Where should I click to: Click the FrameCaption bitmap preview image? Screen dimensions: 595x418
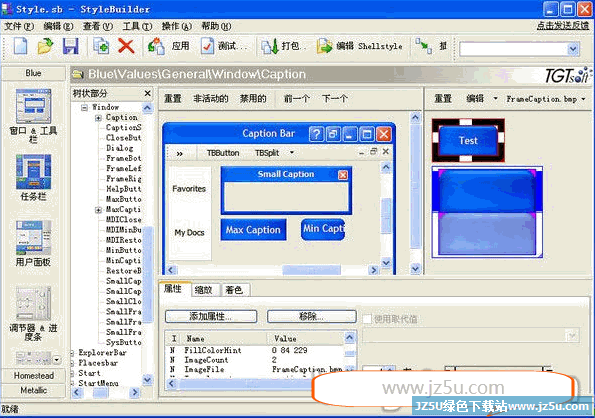click(487, 212)
